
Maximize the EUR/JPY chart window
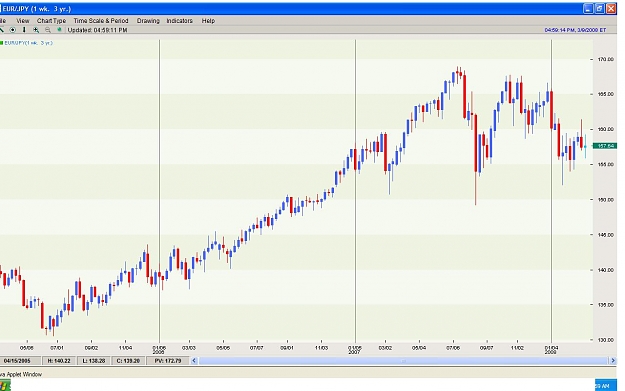[599, 8]
